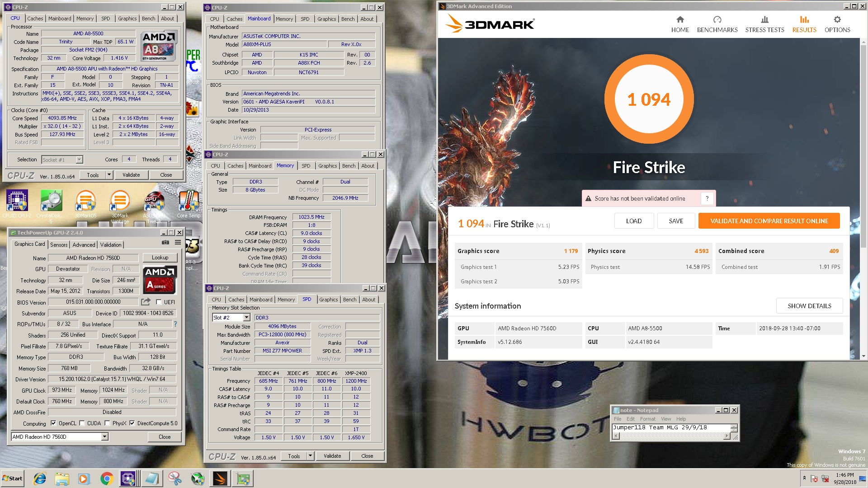Switch to CPU-Z taskbar button
Image resolution: width=868 pixels, height=488 pixels.
point(128,479)
